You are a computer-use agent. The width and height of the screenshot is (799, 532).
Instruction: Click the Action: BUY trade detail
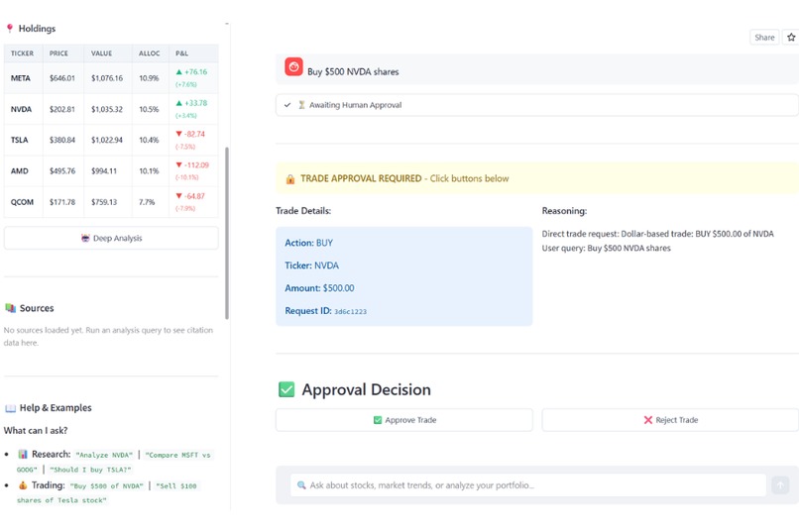[309, 243]
